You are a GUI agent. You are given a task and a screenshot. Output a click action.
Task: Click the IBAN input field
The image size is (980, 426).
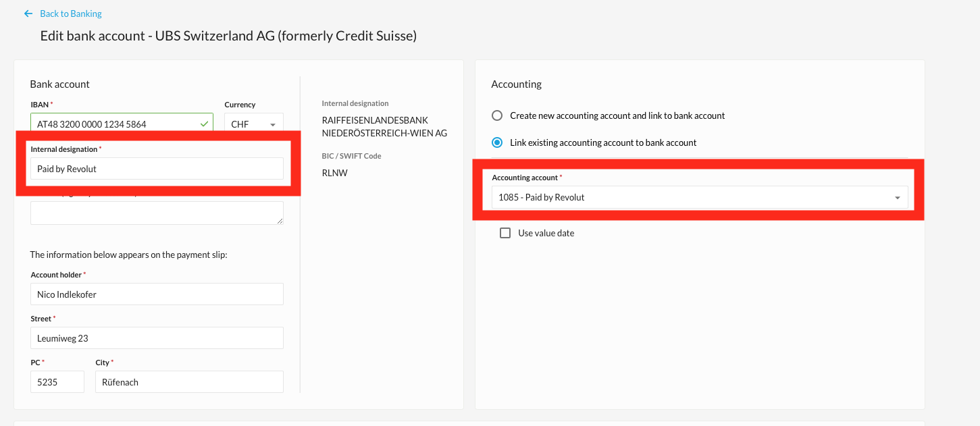click(x=115, y=124)
